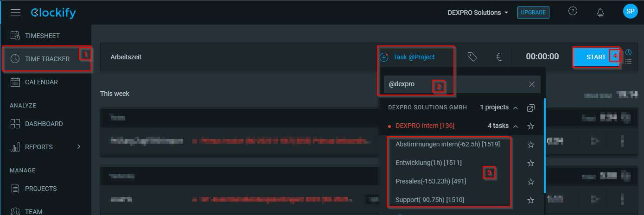Open the DEXPRO Solutions GmbH external link icon
This screenshot has width=644, height=215.
point(531,107)
